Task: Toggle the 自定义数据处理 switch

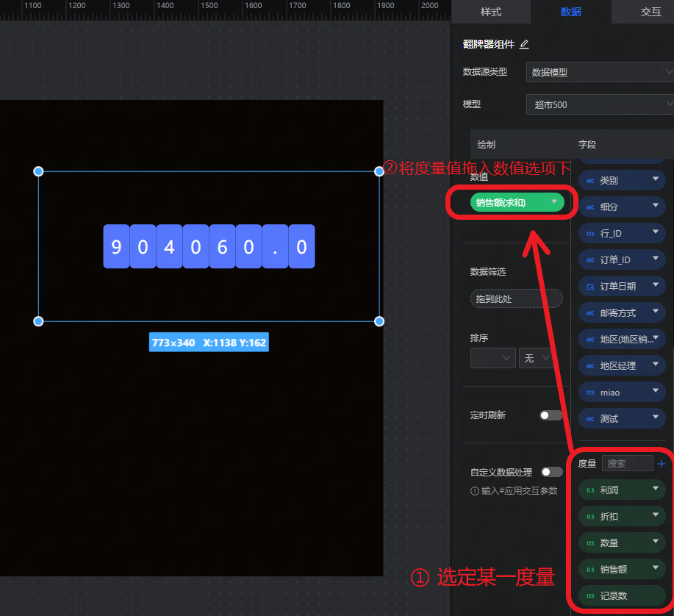Action: click(551, 472)
